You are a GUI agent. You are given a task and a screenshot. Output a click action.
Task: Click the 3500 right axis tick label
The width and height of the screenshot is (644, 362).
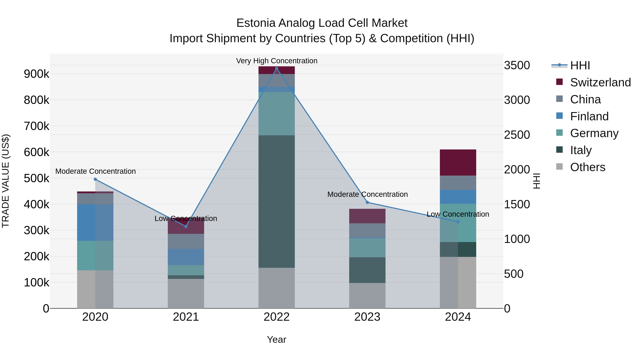[x=517, y=65]
